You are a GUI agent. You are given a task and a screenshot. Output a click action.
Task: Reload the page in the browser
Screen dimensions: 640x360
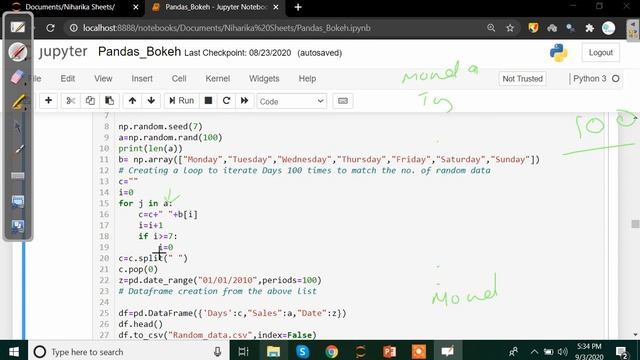pyautogui.click(x=51, y=28)
